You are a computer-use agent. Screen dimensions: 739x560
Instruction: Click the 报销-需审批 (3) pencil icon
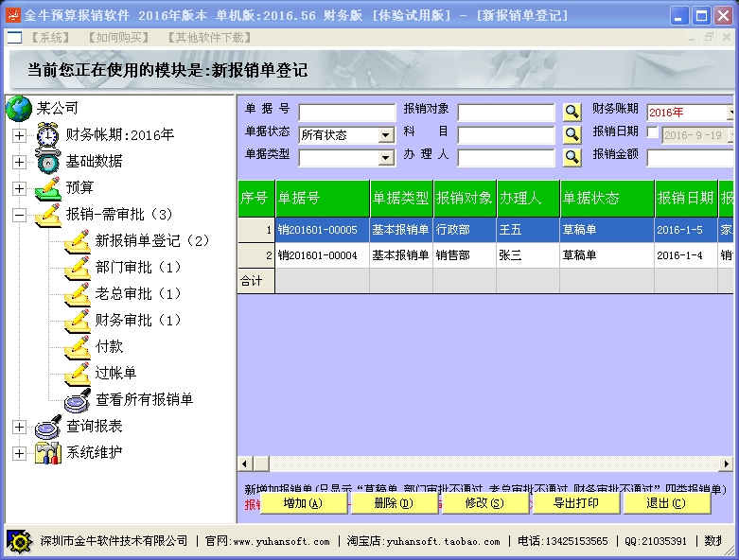[x=47, y=215]
